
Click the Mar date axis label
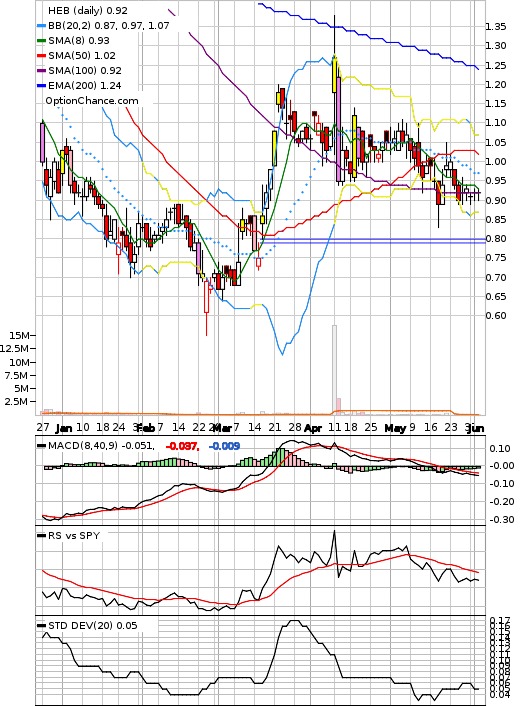pyautogui.click(x=222, y=428)
